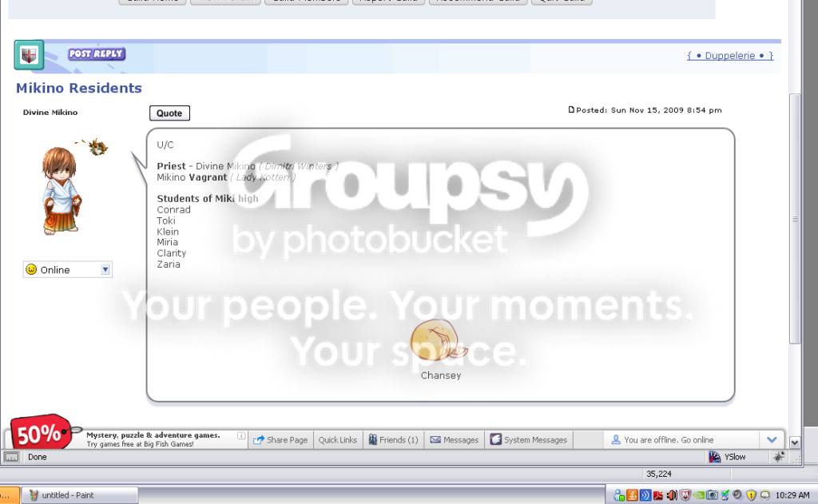Viewport: 818px width, 504px height.
Task: Click the camera tray icon
Action: point(712,495)
